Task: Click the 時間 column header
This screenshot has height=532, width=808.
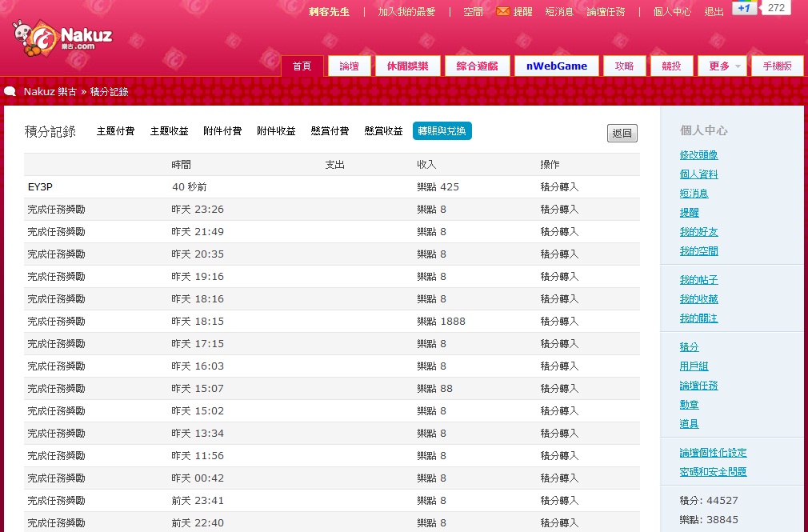Action: coord(182,165)
